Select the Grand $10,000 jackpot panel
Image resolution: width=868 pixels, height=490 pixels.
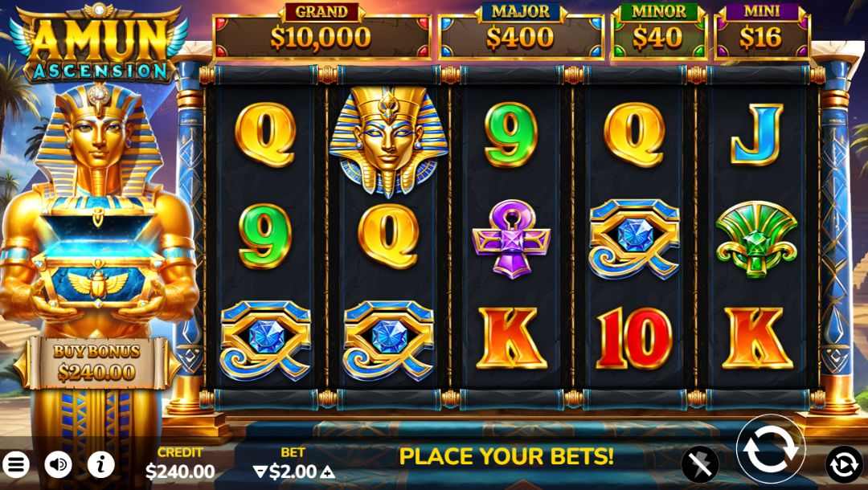click(x=321, y=32)
